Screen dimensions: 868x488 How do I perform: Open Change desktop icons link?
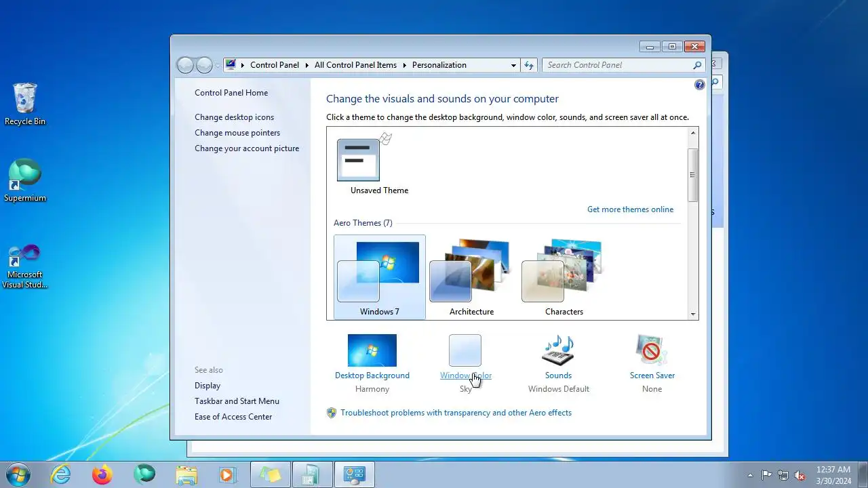click(235, 117)
